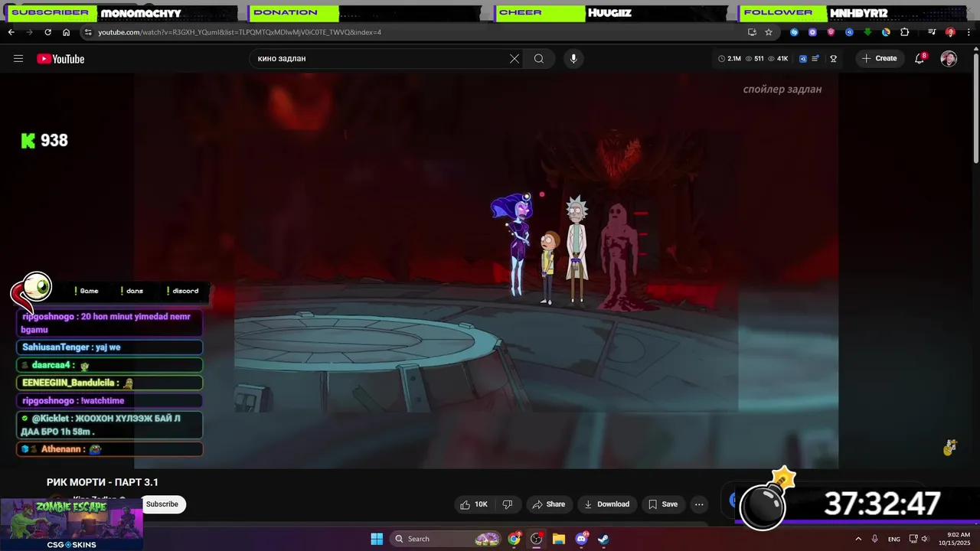Bookmark this page with the star
980x551 pixels.
tap(769, 32)
